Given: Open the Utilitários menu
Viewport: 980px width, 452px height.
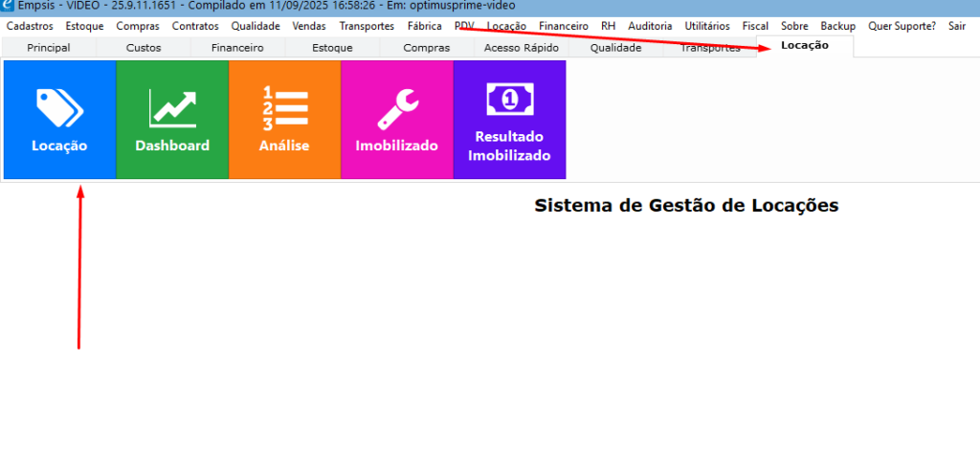Looking at the screenshot, I should (707, 26).
